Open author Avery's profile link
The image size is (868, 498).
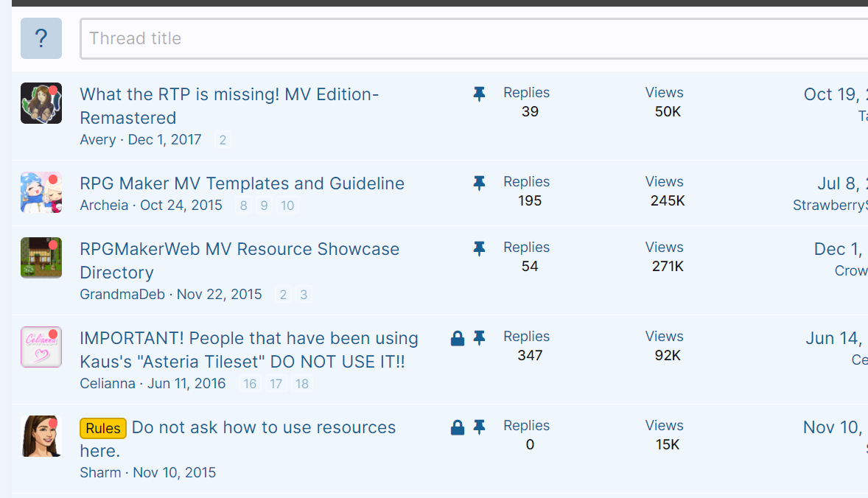coord(98,139)
